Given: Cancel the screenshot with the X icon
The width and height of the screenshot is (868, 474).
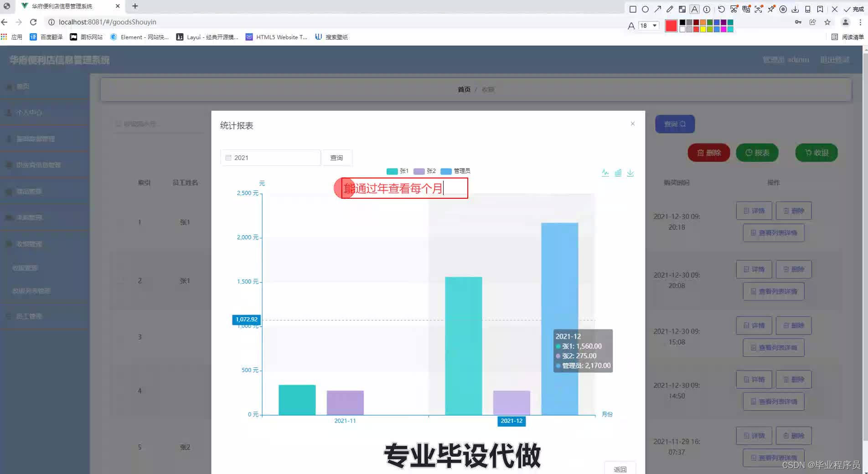Looking at the screenshot, I should coord(835,9).
